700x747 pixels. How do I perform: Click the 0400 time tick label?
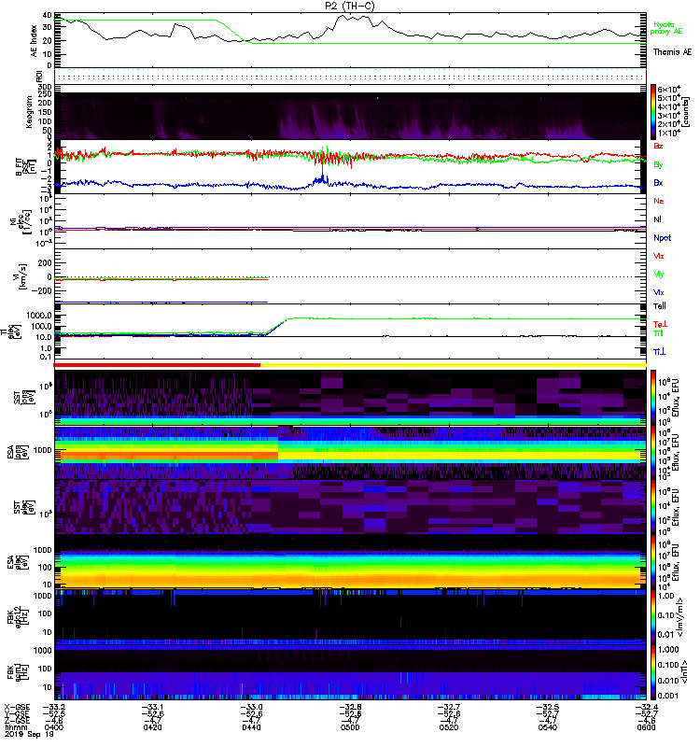[x=53, y=727]
